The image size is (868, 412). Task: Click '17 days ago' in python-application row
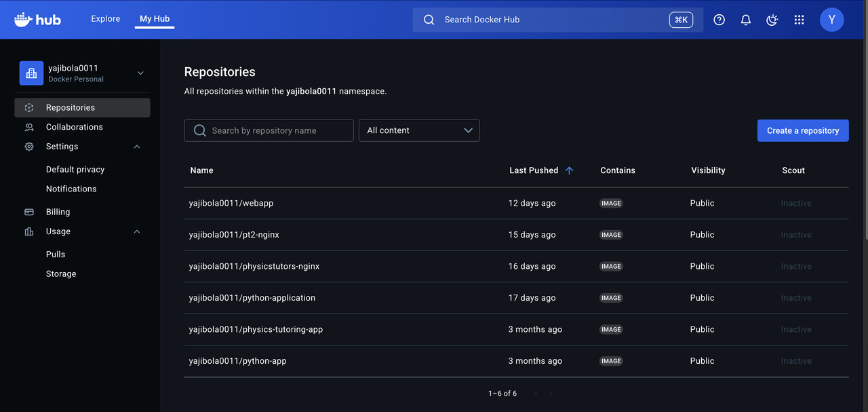[532, 298]
